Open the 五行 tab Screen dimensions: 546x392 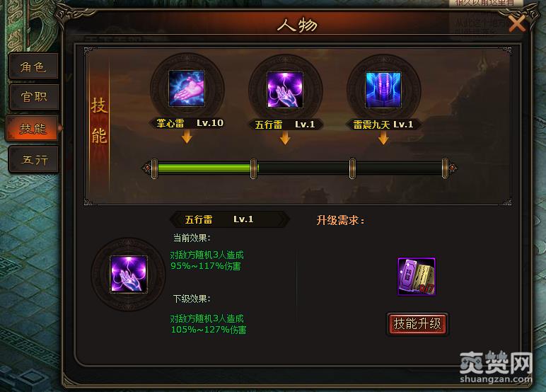pyautogui.click(x=33, y=160)
